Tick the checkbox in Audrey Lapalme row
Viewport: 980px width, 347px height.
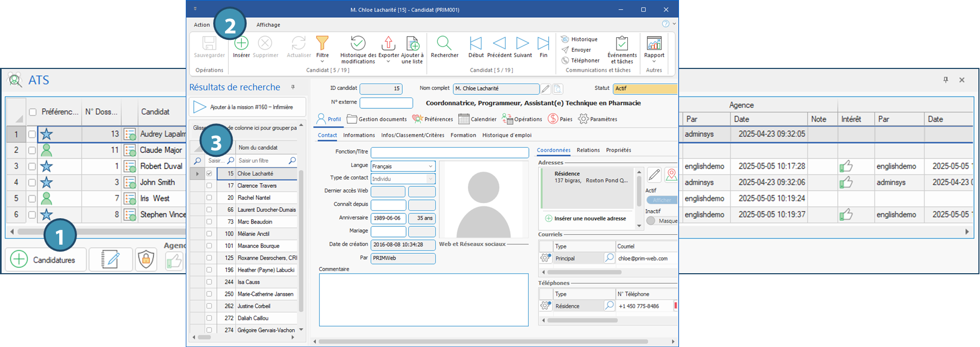(32, 134)
